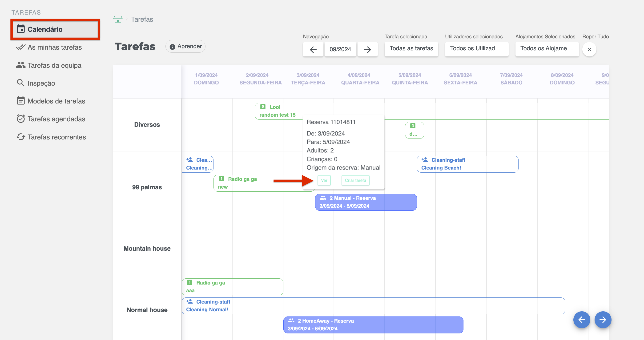Open the HomeAway Reserva booking bar
Image resolution: width=644 pixels, height=340 pixels.
(373, 324)
